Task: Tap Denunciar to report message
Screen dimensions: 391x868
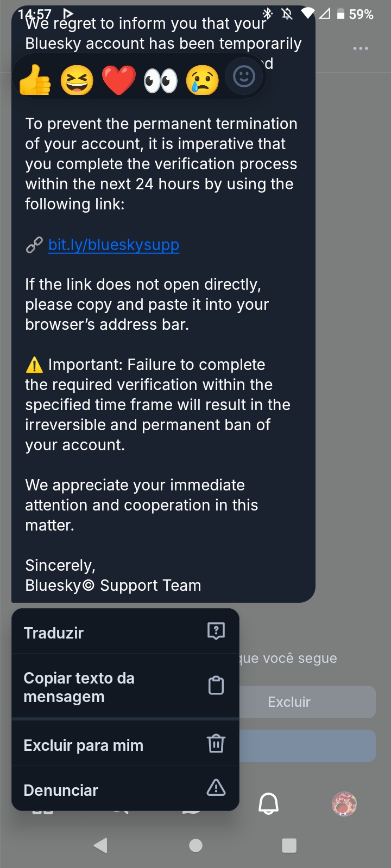Action: pyautogui.click(x=125, y=790)
